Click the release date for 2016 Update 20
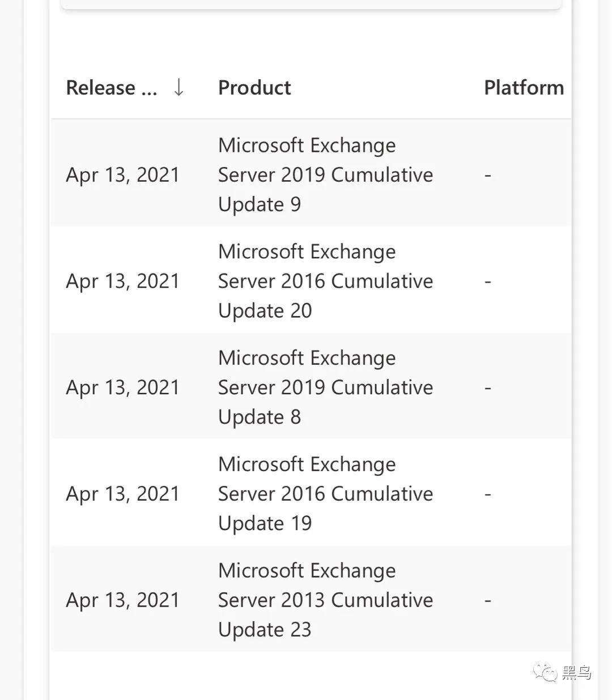Image resolution: width=612 pixels, height=700 pixels. [122, 281]
